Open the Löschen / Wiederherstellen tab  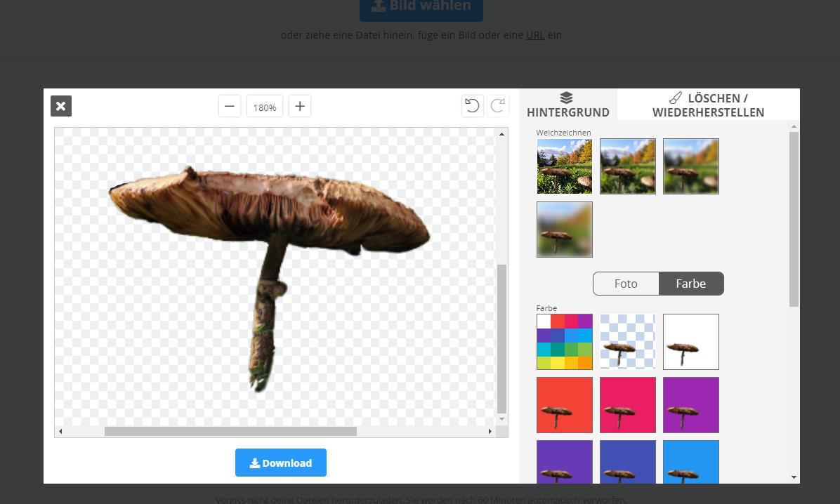[708, 105]
